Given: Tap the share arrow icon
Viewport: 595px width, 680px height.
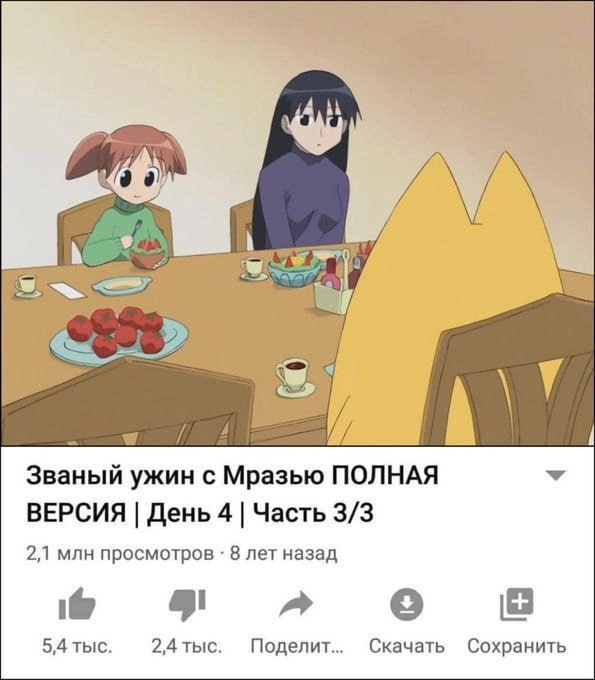Looking at the screenshot, I should (297, 604).
